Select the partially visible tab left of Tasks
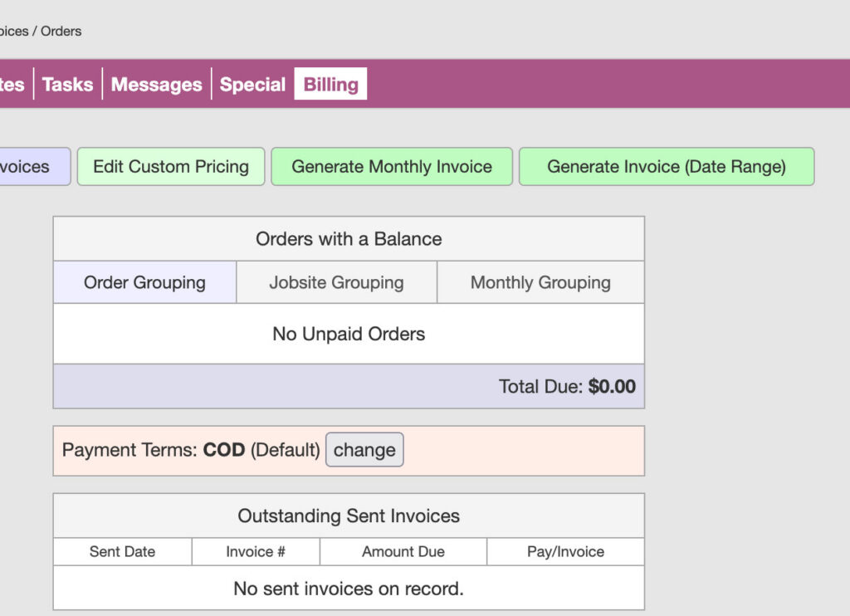 tap(10, 84)
